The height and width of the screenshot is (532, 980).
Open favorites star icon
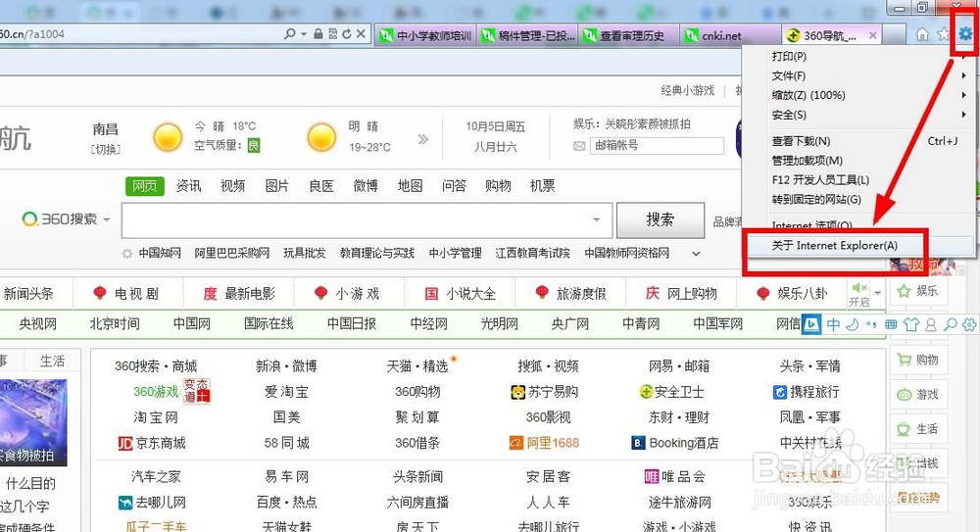944,34
